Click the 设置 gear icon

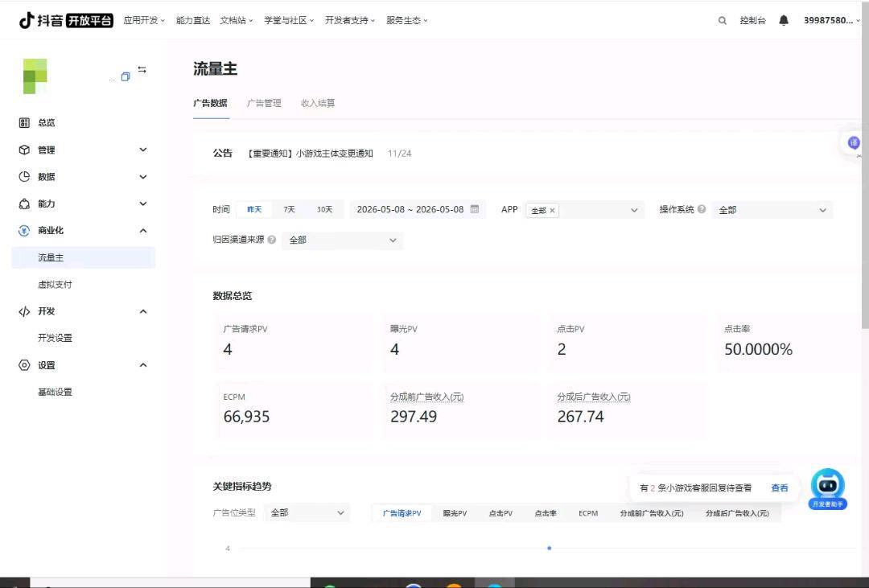pos(24,365)
